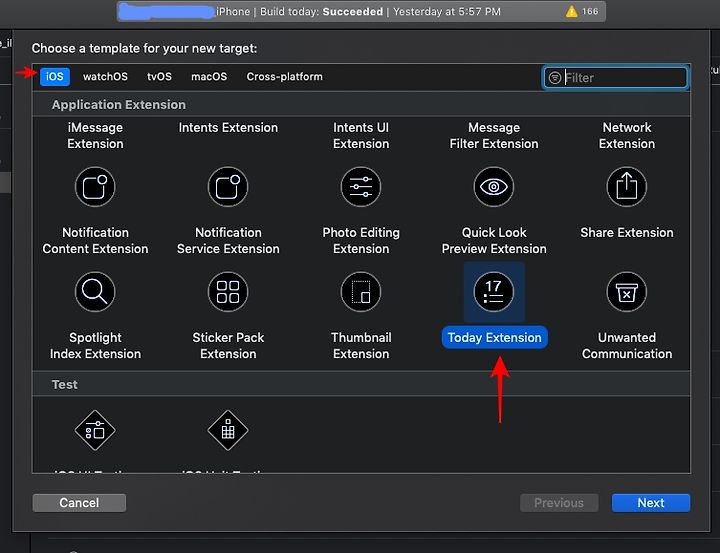The image size is (720, 553).
Task: Select the Share Extension icon
Action: coord(627,187)
